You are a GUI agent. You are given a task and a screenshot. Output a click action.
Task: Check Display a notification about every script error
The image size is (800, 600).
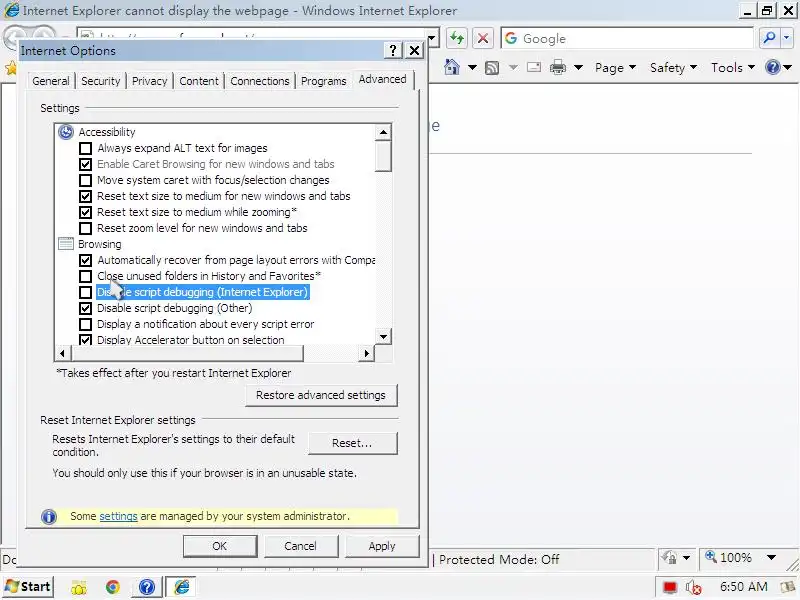click(x=86, y=324)
